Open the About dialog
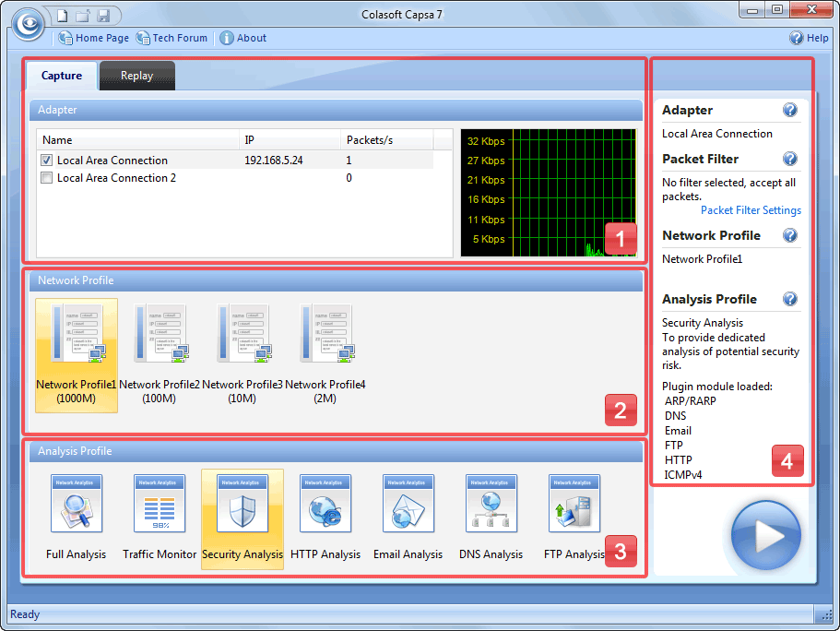The image size is (840, 631). (x=243, y=38)
